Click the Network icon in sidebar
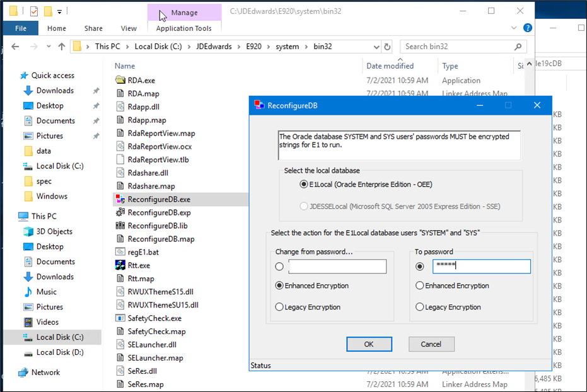The height and width of the screenshot is (392, 587). [x=23, y=372]
